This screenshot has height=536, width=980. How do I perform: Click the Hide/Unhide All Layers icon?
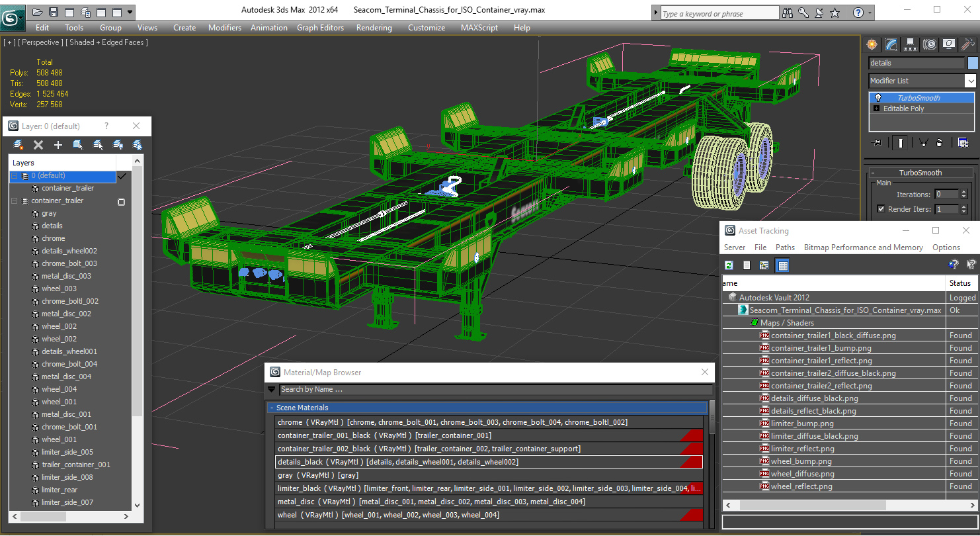118,145
